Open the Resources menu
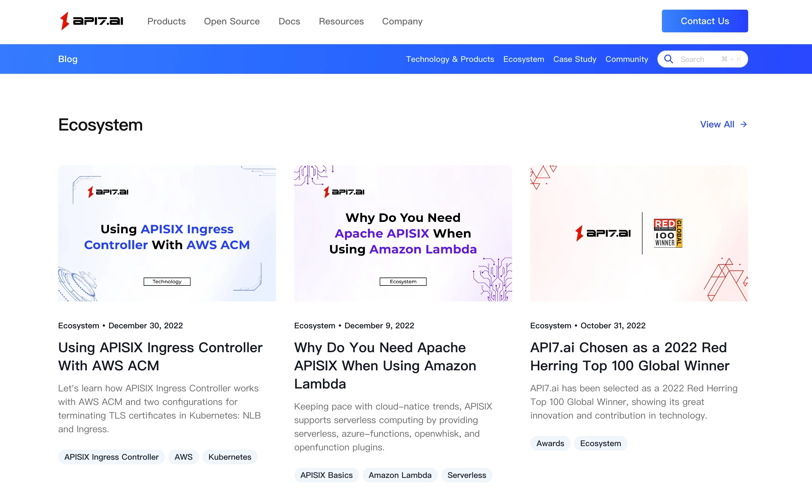Screen dimensions: 812x504 (x=341, y=21)
